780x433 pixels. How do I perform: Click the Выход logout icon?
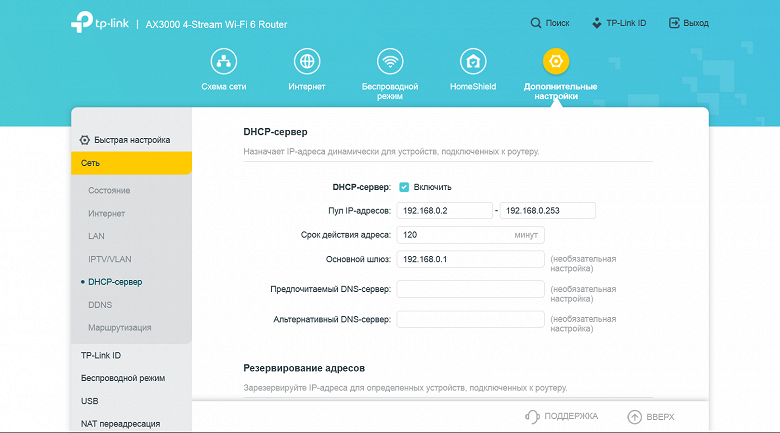(674, 23)
